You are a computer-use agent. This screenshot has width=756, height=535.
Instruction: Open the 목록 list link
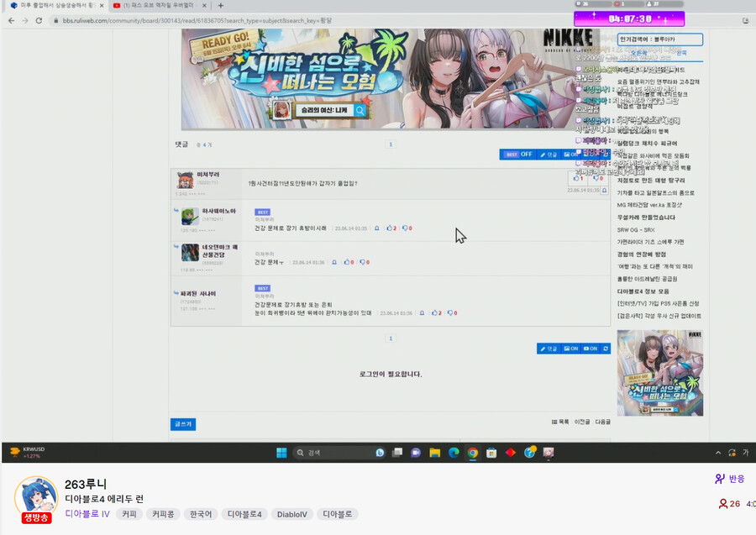(560, 422)
